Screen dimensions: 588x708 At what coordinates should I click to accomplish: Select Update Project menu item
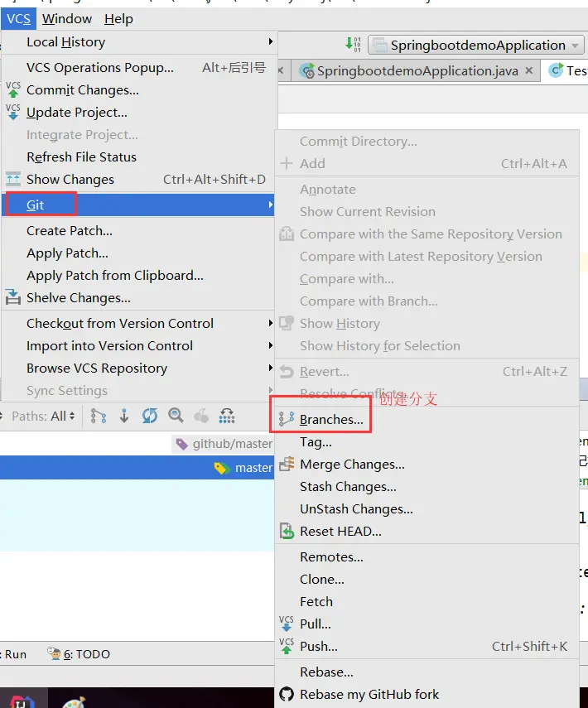(138, 112)
